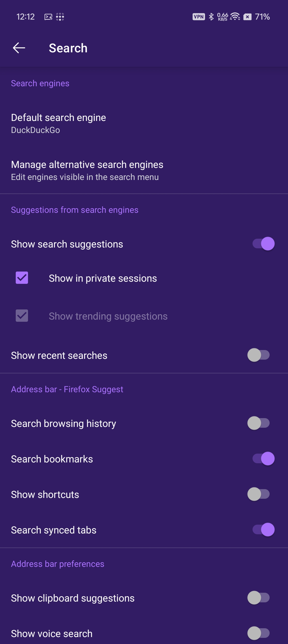
Task: Disable Search synced tabs
Action: point(263,530)
